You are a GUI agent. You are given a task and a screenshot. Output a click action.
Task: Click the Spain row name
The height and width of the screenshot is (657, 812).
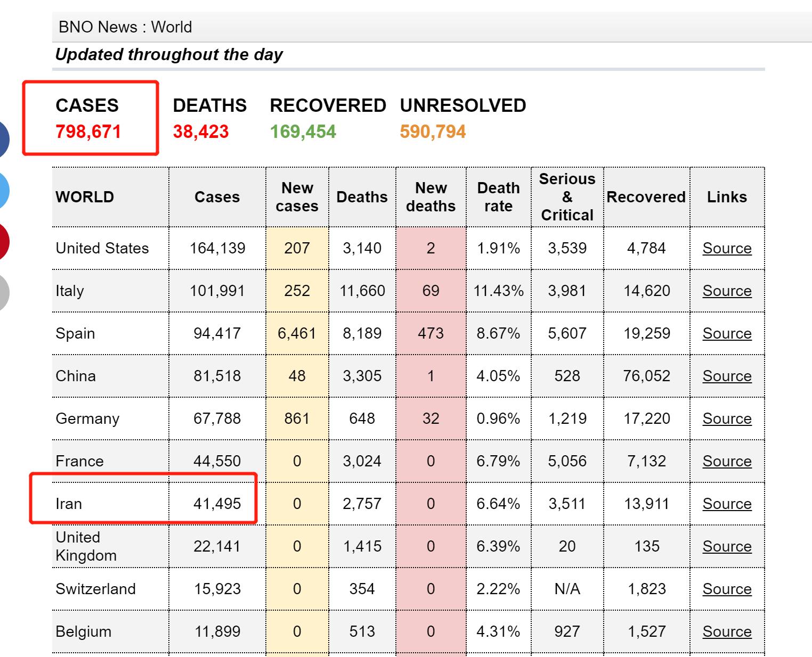coord(75,333)
